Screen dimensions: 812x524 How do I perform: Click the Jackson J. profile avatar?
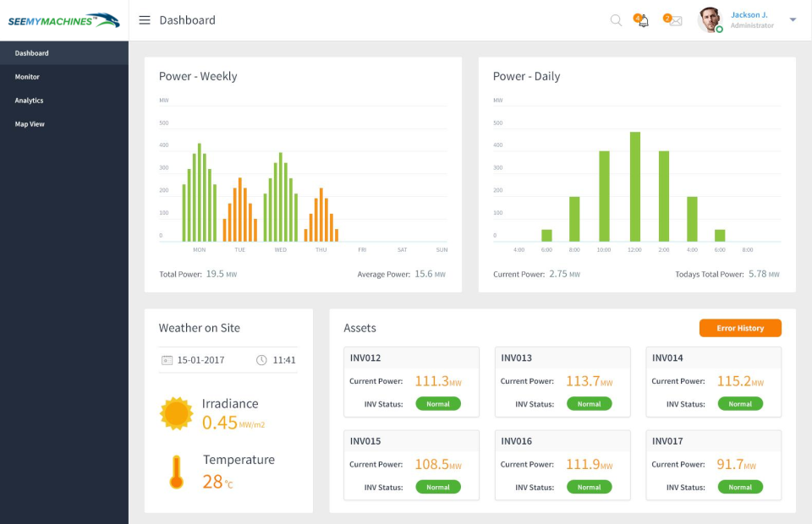(x=709, y=19)
